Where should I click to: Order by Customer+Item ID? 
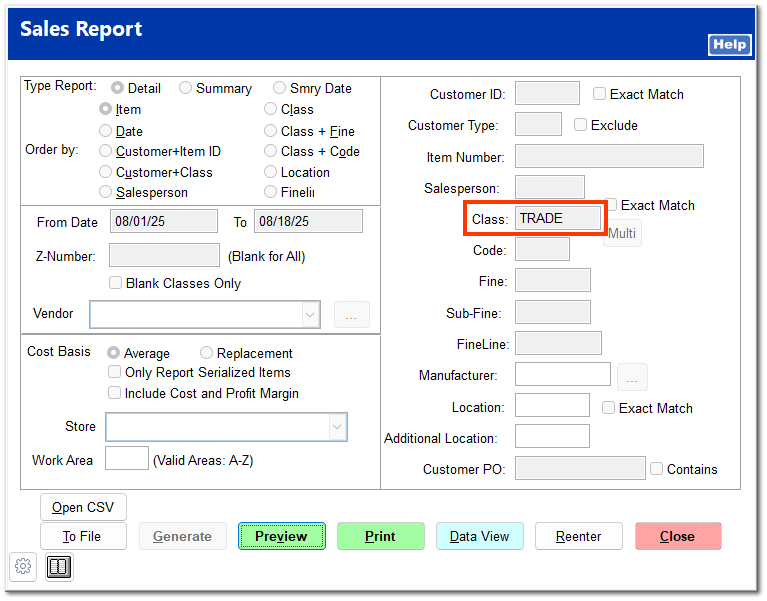(x=105, y=151)
